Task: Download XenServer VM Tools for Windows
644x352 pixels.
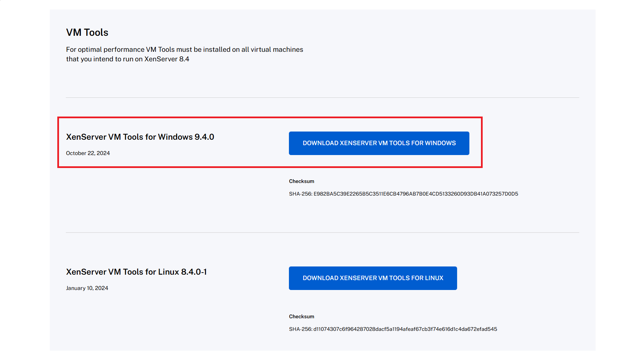Action: (379, 143)
